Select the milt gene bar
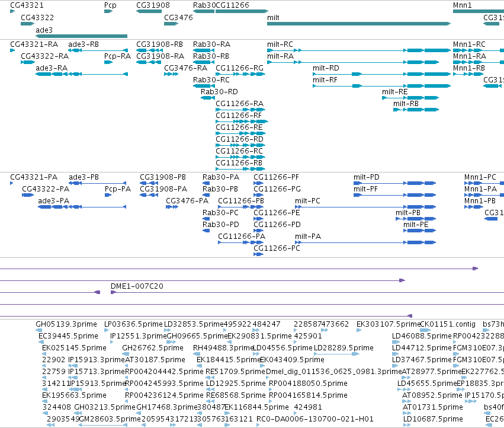The width and height of the screenshot is (504, 428). pyautogui.click(x=359, y=24)
